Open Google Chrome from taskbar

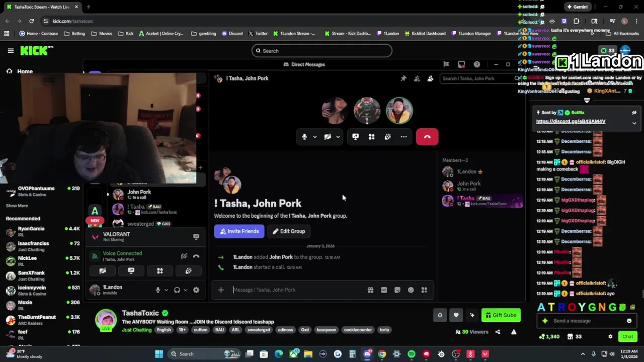click(382, 354)
